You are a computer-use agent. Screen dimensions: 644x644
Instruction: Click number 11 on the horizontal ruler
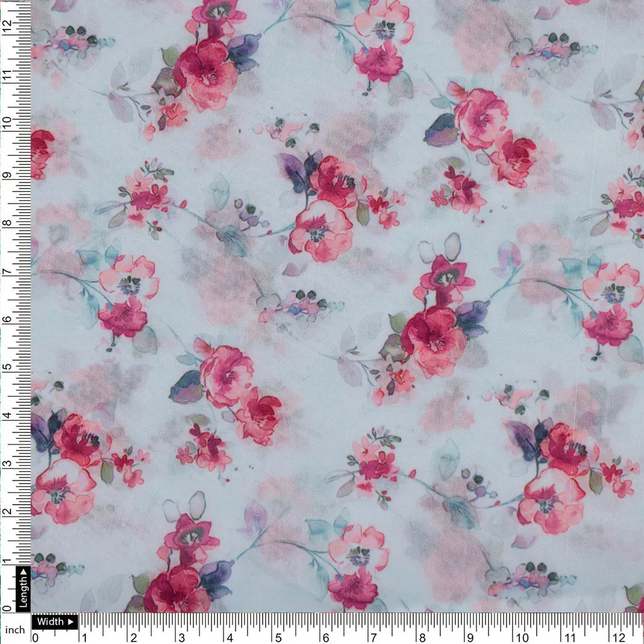[x=569, y=637]
